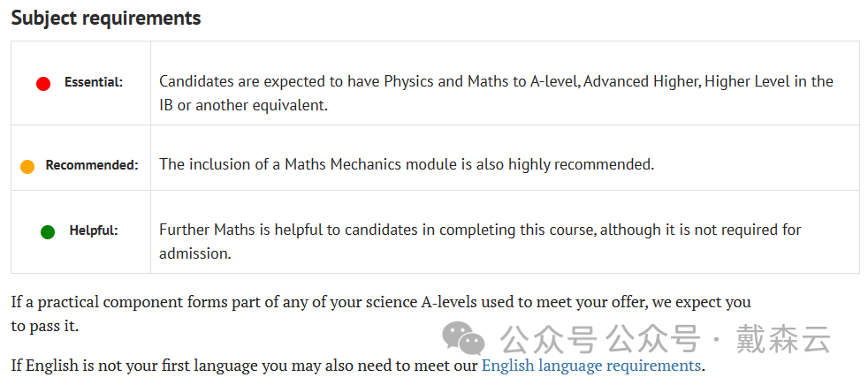Click the 'to pass it.' line

[x=45, y=326]
